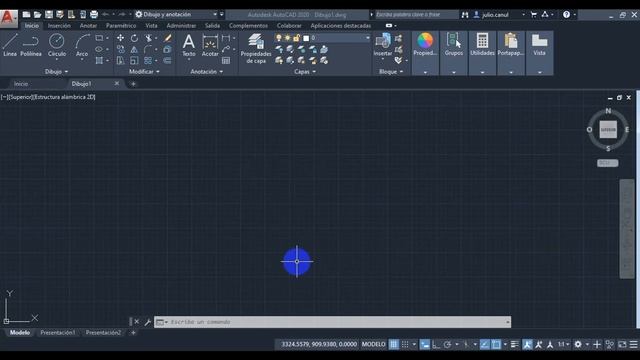Click the Open file folder icon

coord(38,15)
